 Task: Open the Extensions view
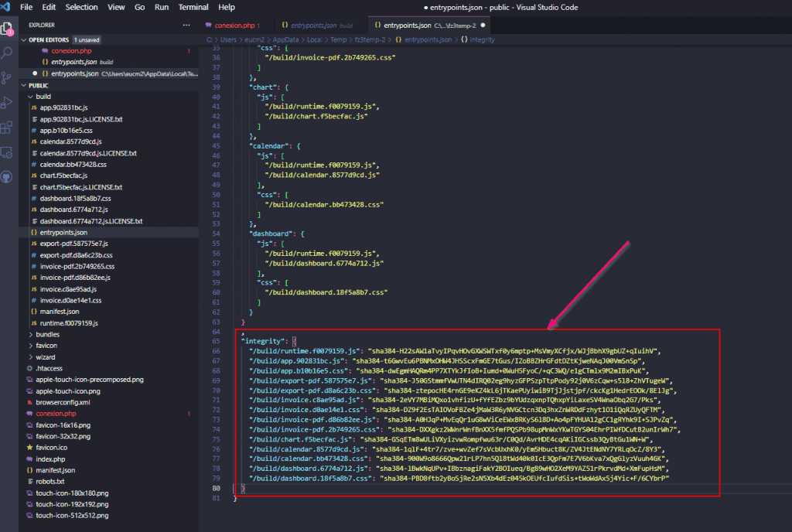tap(6, 127)
